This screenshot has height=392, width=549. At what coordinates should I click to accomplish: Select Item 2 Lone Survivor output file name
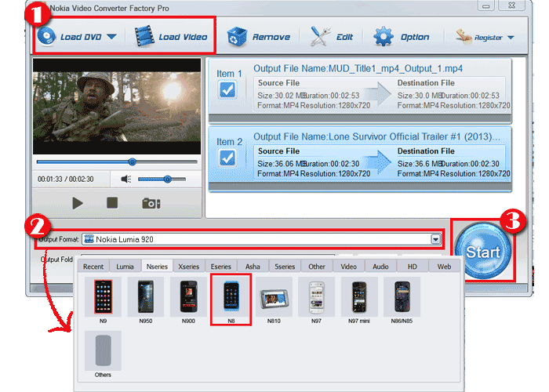[x=376, y=137]
